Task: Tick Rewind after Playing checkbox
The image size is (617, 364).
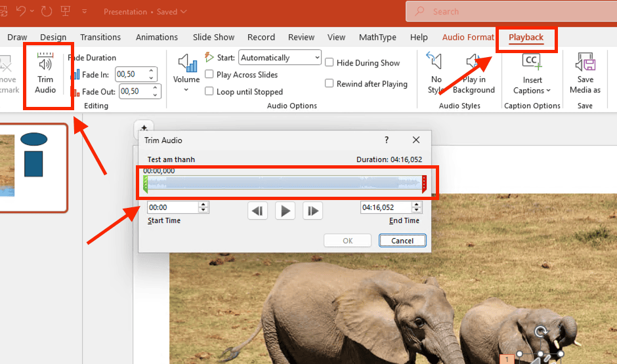Action: pyautogui.click(x=330, y=84)
